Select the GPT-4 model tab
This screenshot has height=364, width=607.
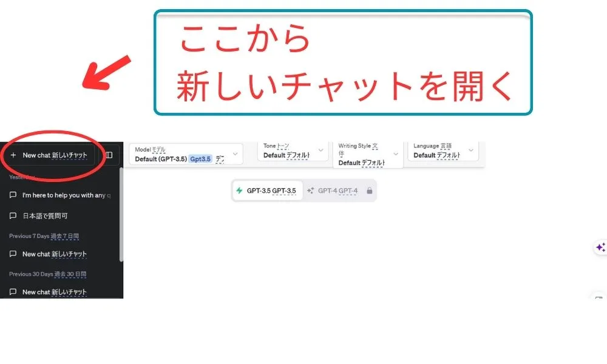339,190
